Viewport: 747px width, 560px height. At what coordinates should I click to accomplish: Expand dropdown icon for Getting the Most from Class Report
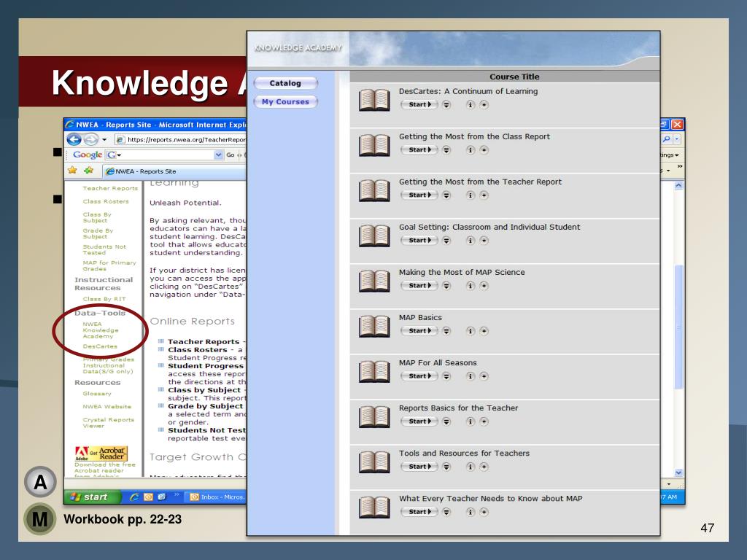click(446, 150)
